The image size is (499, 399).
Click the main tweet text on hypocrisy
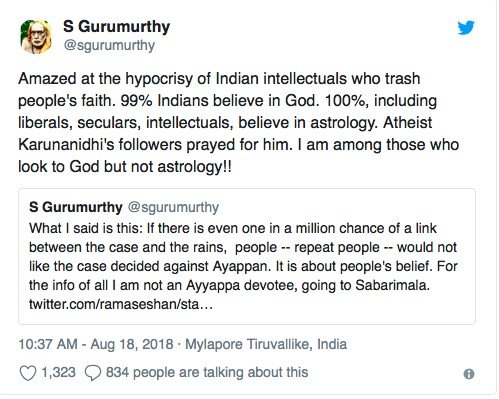238,123
